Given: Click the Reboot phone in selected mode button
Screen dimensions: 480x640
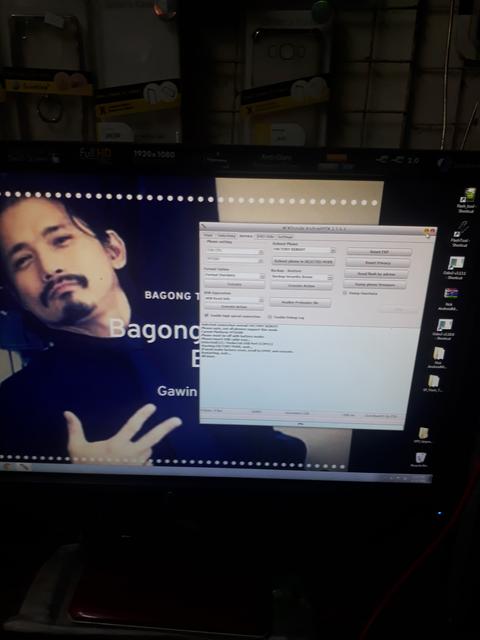Looking at the screenshot, I should pos(303,261).
